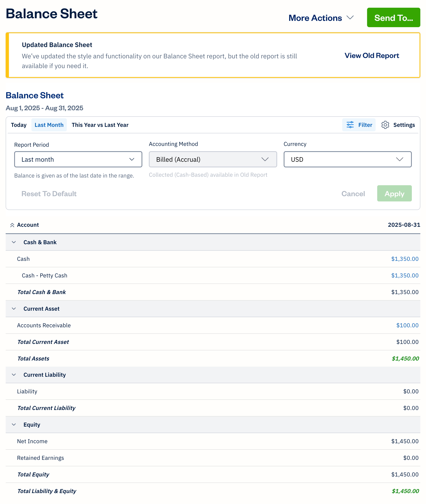426x504 pixels.
Task: Open the View Old Report link
Action: coord(372,55)
